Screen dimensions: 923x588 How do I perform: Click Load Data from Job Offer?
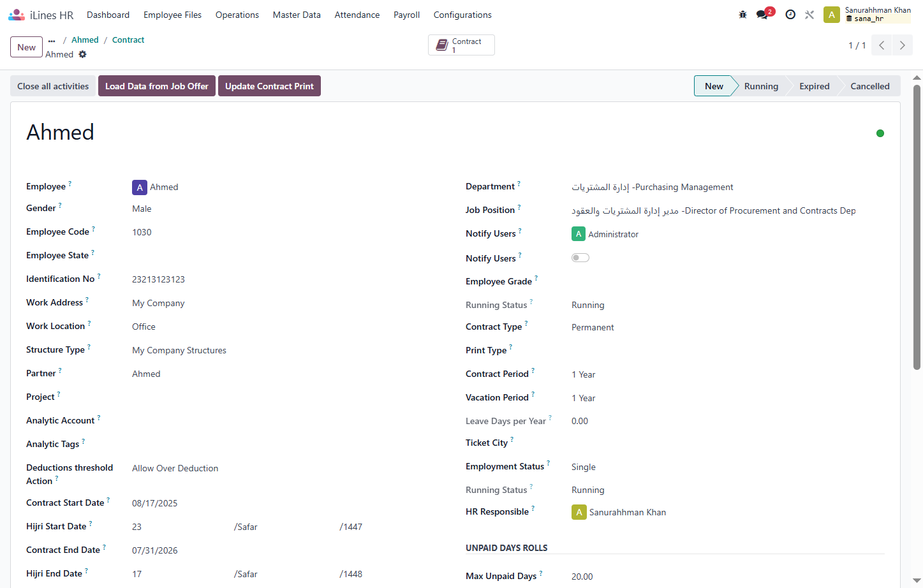157,86
